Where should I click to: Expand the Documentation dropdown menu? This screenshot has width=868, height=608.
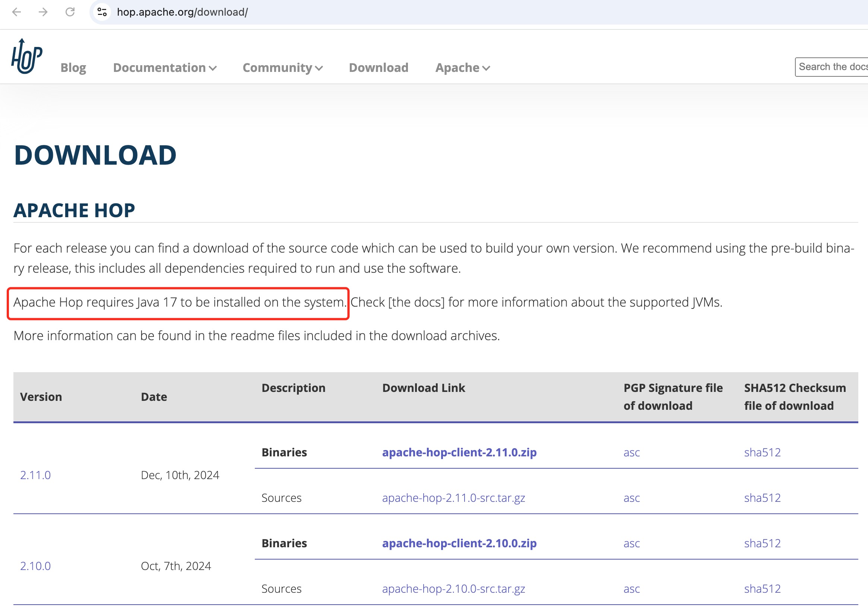tap(164, 68)
